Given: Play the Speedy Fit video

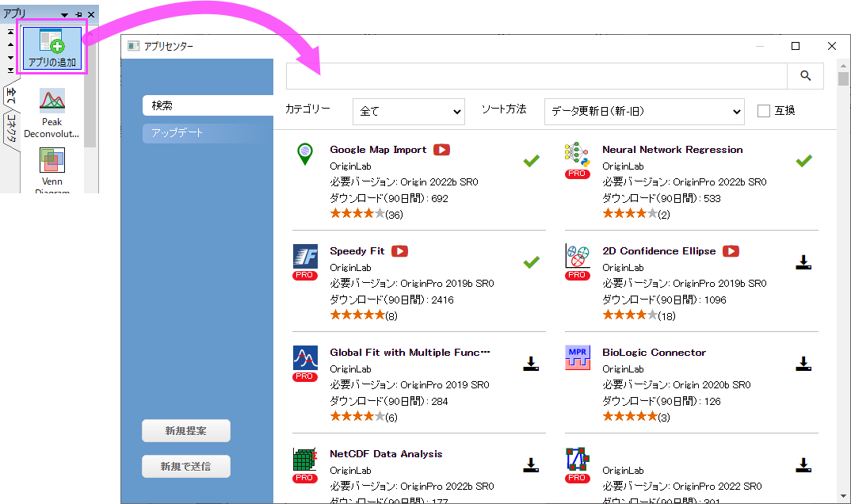Looking at the screenshot, I should pyautogui.click(x=400, y=251).
